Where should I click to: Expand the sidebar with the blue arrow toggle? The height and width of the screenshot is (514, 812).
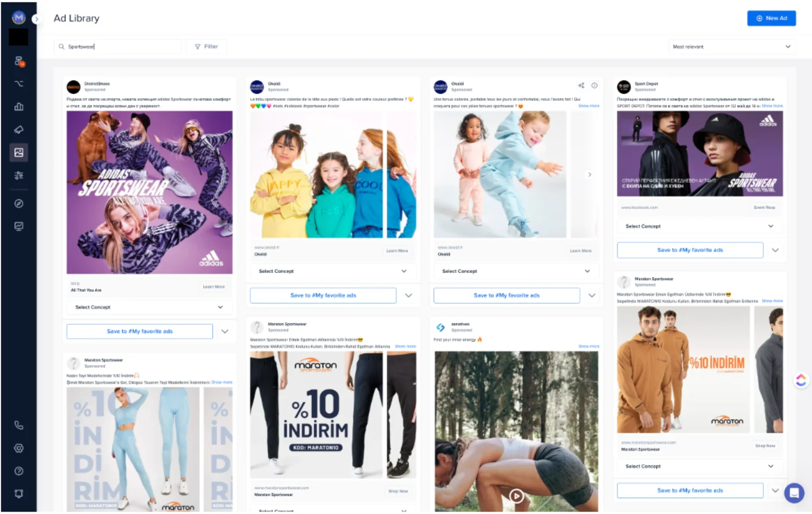(x=36, y=19)
